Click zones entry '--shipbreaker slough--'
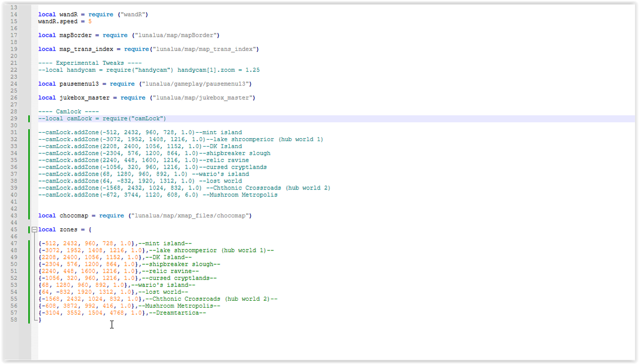 [129, 264]
